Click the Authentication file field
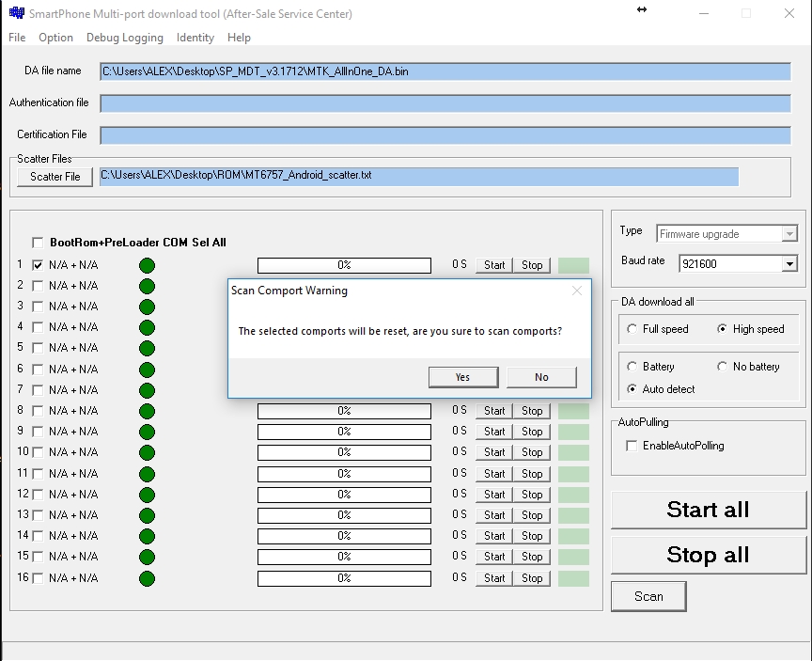 pos(445,103)
